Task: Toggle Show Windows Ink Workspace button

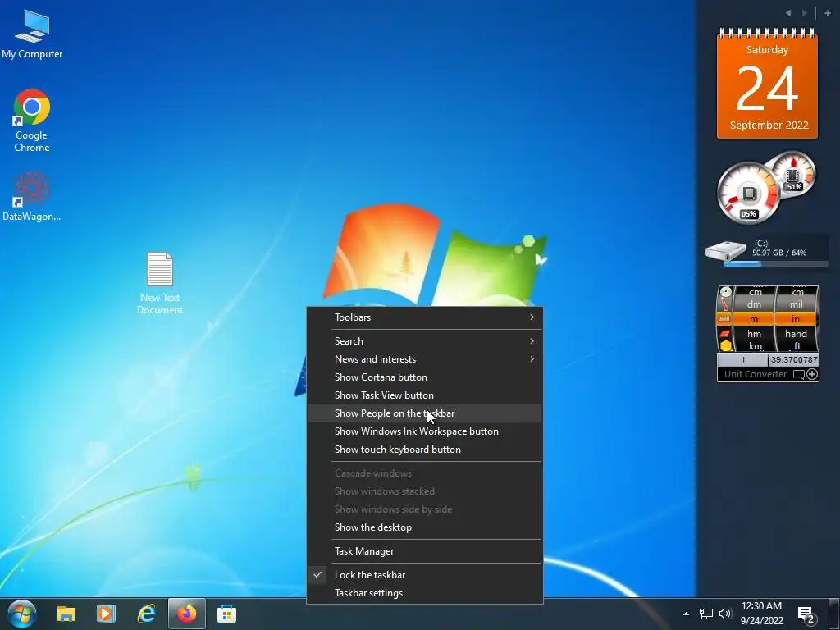Action: [x=425, y=431]
